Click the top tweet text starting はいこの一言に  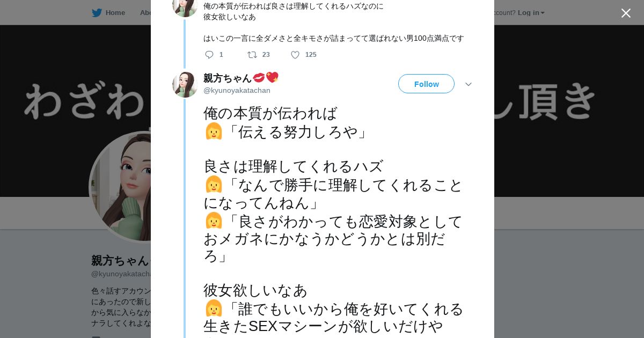333,39
